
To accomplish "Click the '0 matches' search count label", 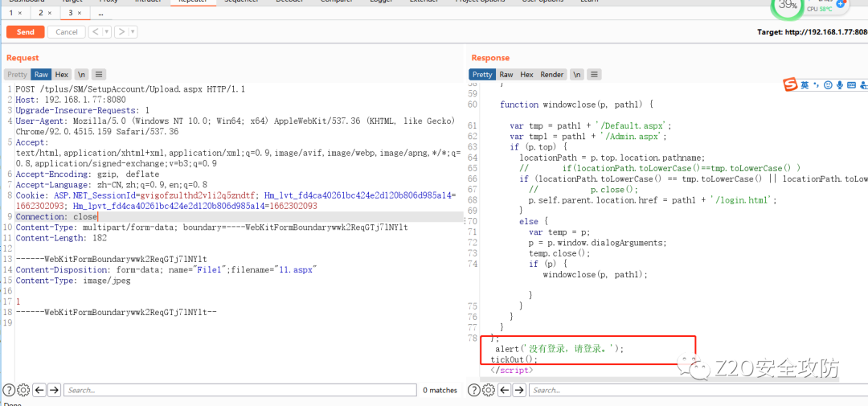I will [440, 391].
